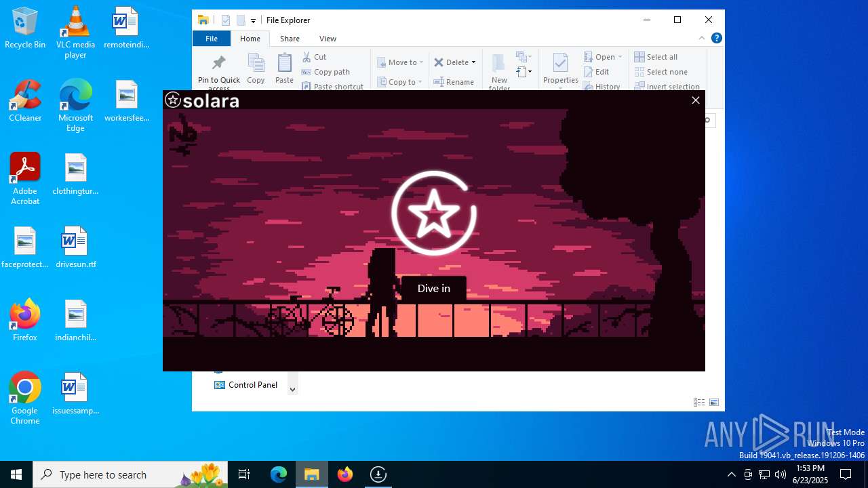Select the clothingtur... file on desktop
The height and width of the screenshot is (488, 868).
coord(75,175)
